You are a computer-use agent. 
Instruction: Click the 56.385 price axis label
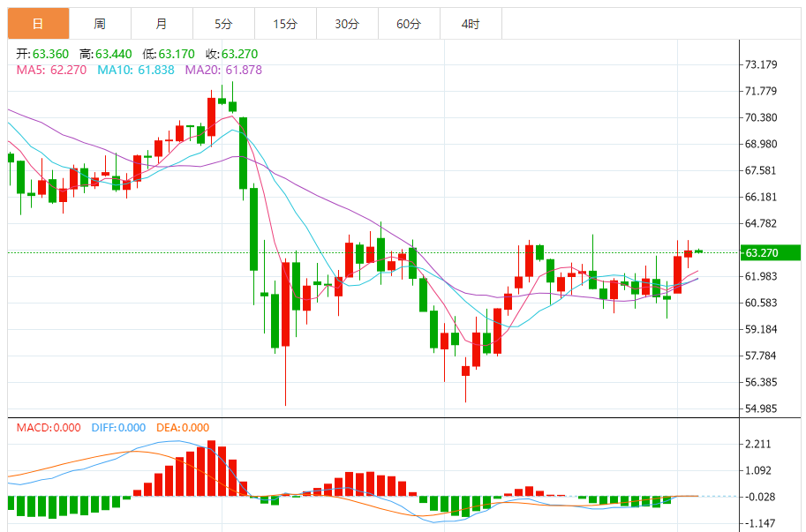click(x=761, y=382)
